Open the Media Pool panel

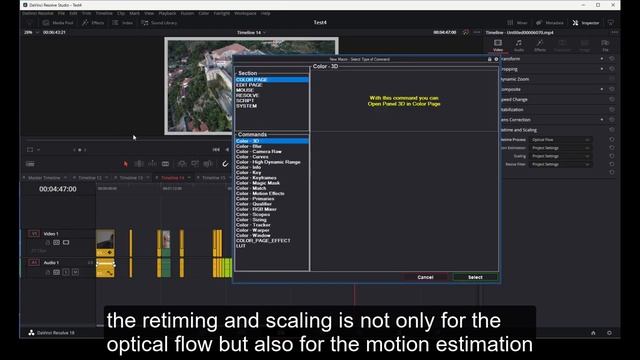click(x=58, y=23)
